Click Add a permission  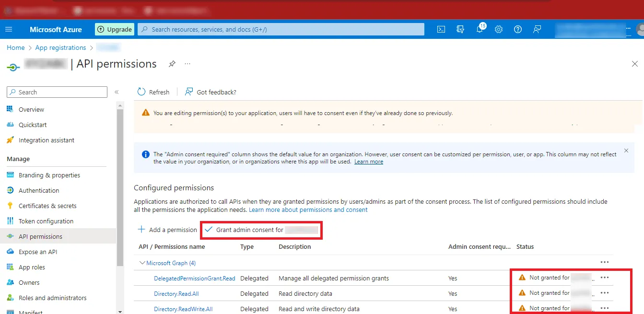point(167,230)
